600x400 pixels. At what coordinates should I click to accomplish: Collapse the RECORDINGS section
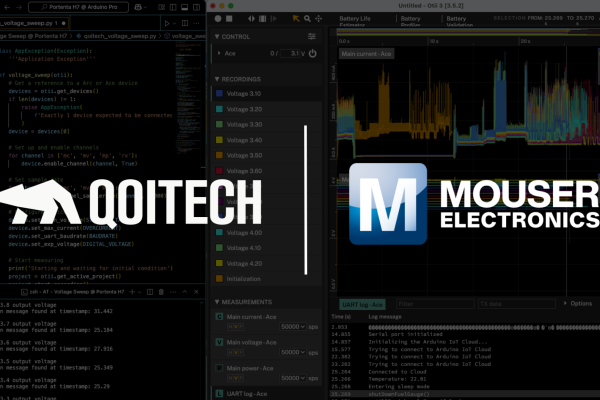(x=217, y=79)
